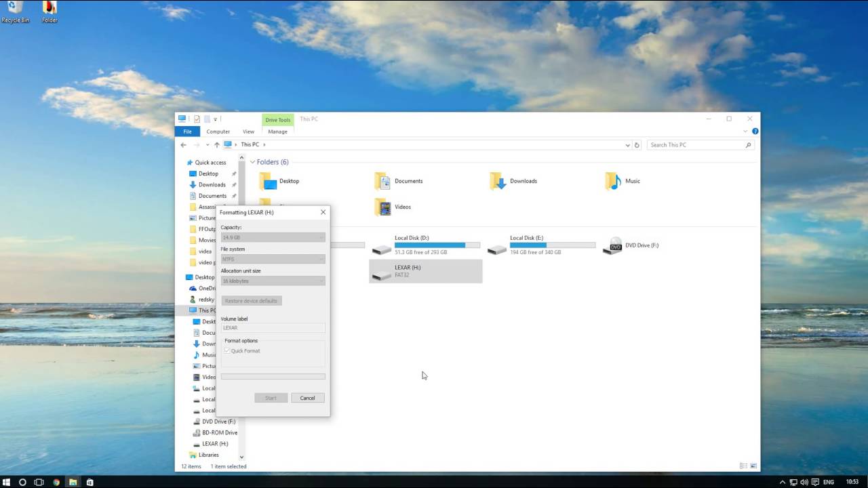Go back with the Back arrow
868x488 pixels.
coord(183,144)
